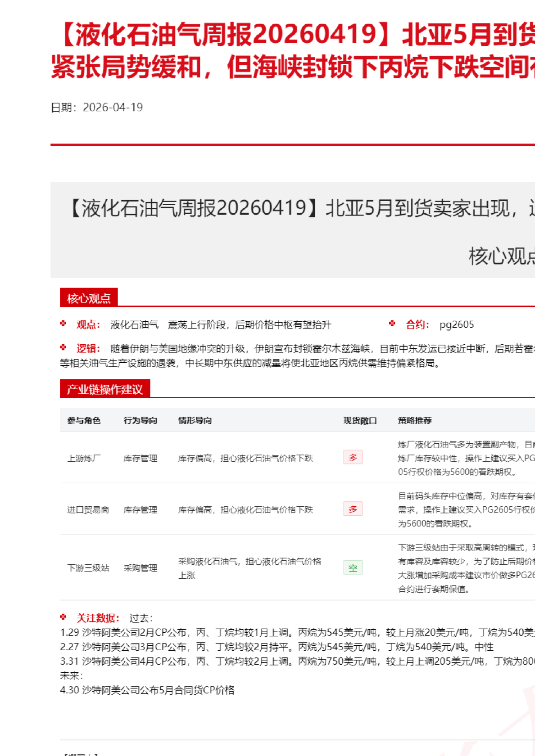Screen dimensions: 535x756
Task: Click the 观点: red label
Action: click(89, 324)
